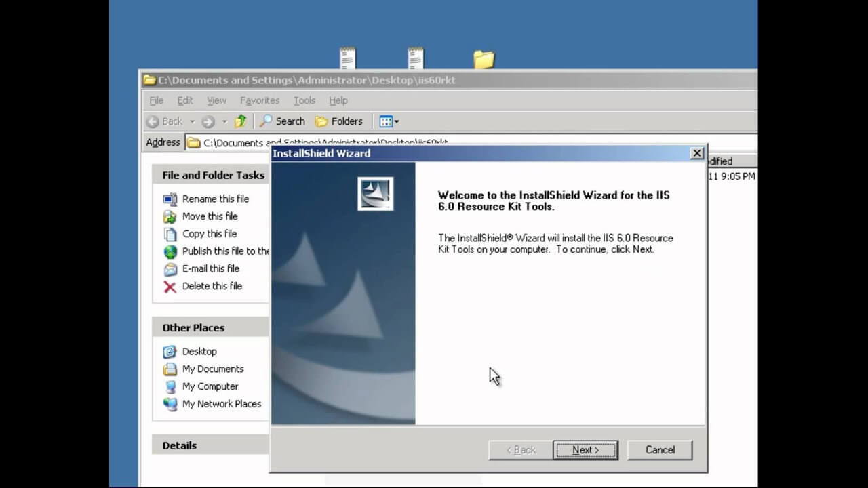This screenshot has width=868, height=488.
Task: Click the red Delete this file icon
Action: point(170,287)
